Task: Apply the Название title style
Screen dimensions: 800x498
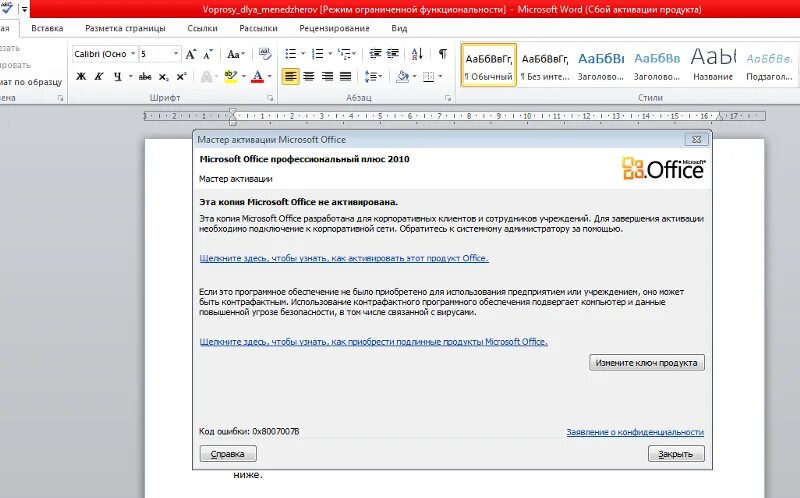Action: (x=713, y=65)
